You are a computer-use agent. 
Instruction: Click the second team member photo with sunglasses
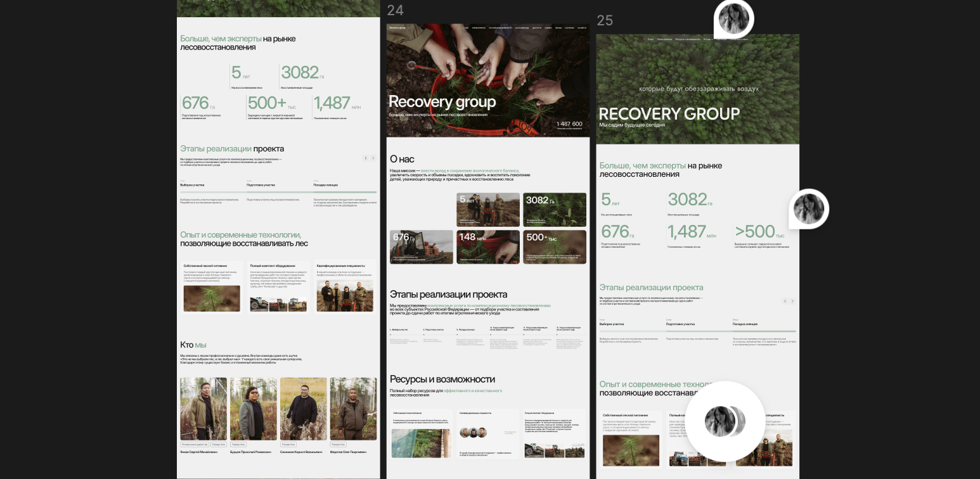[x=254, y=409]
